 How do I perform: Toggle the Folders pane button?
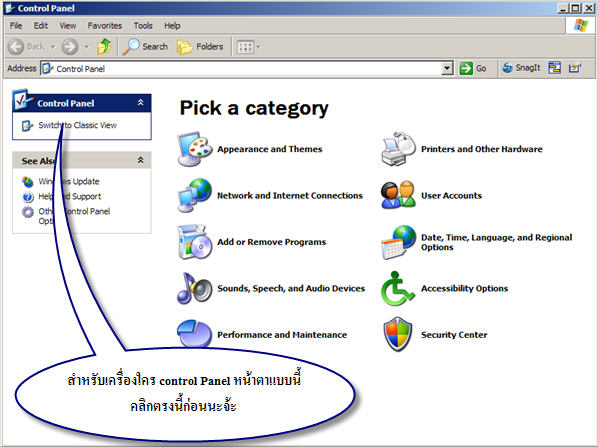coord(201,47)
